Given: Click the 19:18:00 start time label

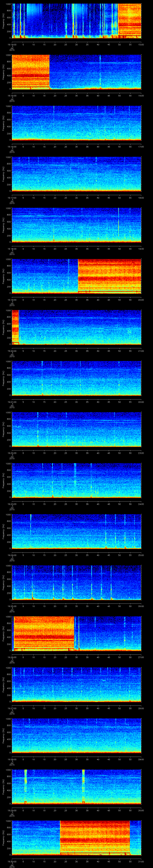Looking at the screenshot, I should pyautogui.click(x=12, y=249).
